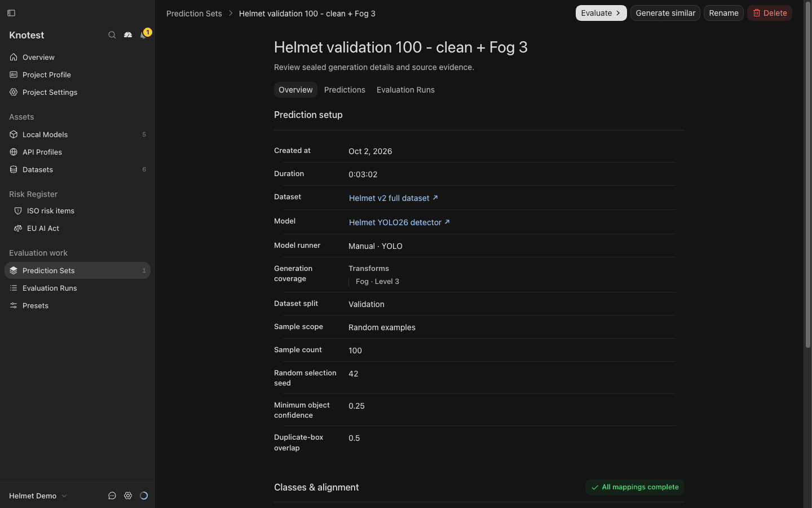812x508 pixels.
Task: Click the API Profiles globe icon
Action: click(x=14, y=152)
